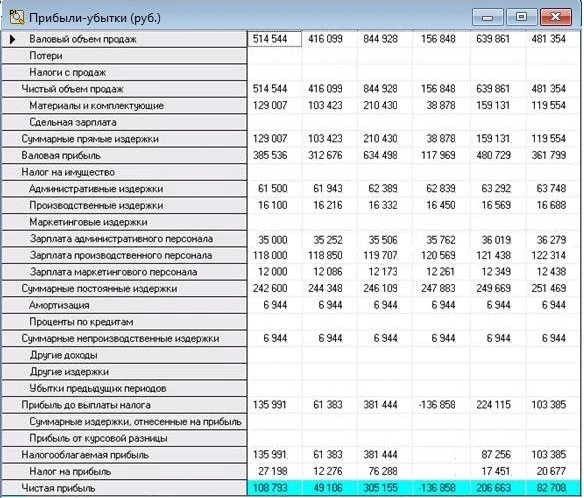Click the Материалы и комплектующие row label

click(96, 106)
